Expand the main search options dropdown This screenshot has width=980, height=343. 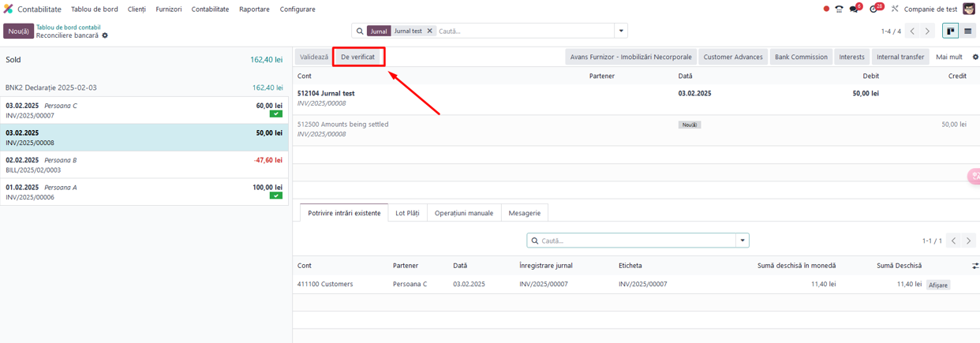[622, 31]
